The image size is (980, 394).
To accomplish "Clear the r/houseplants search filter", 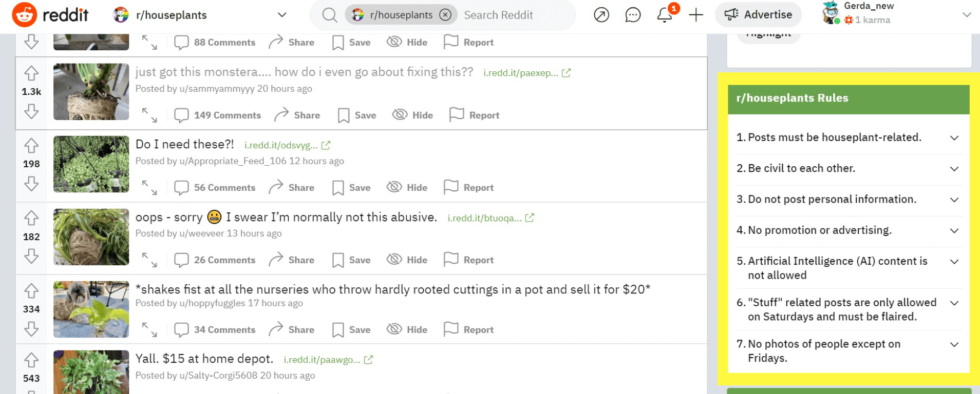I will 445,15.
